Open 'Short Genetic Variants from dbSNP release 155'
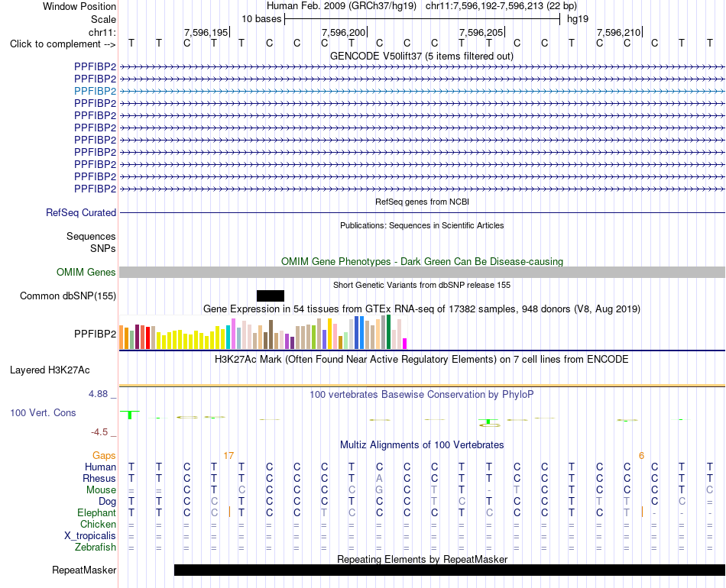This screenshot has height=588, width=726. click(422, 285)
